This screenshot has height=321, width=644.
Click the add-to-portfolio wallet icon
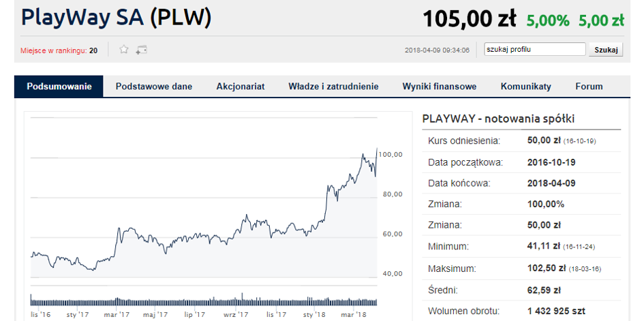(x=142, y=50)
